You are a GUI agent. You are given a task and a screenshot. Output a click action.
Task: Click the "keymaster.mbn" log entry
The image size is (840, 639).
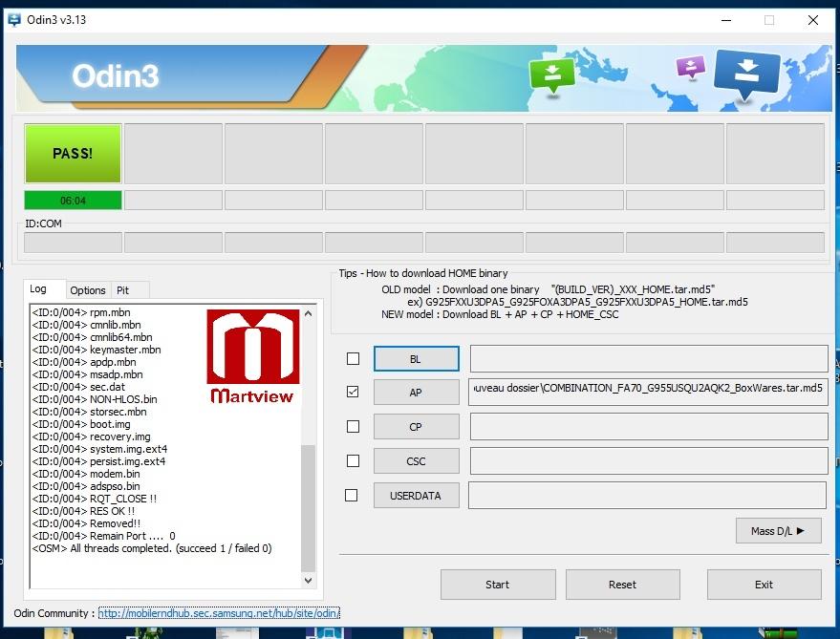pyautogui.click(x=97, y=350)
